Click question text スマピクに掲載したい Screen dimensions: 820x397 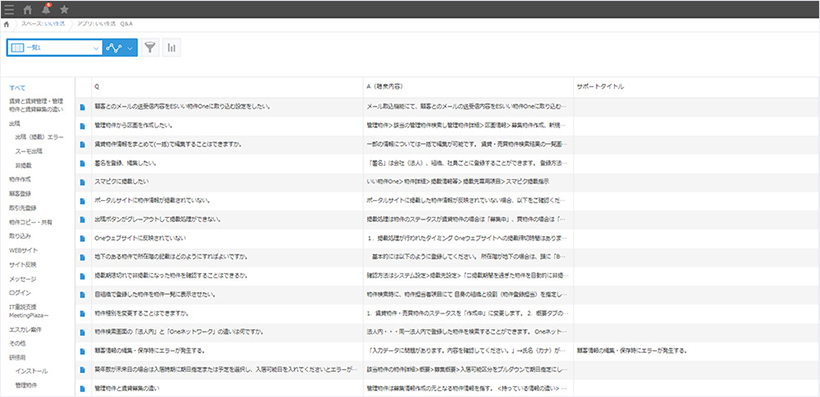point(121,182)
